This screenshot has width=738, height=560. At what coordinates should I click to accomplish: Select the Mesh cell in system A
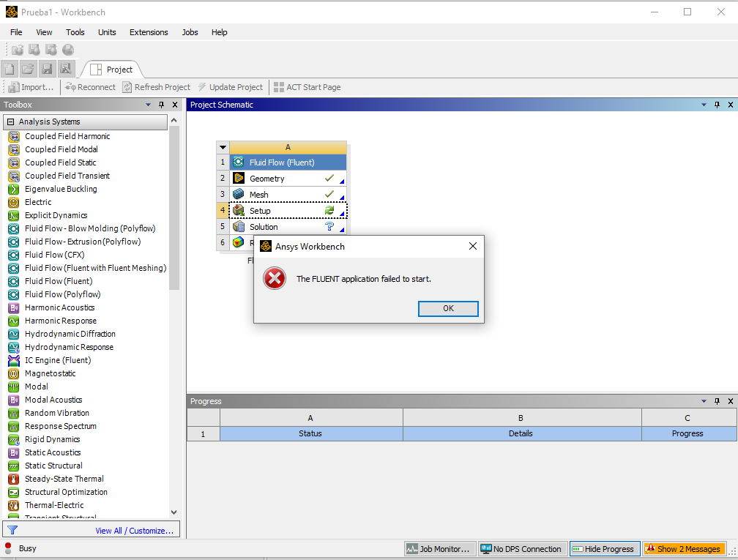tap(288, 195)
